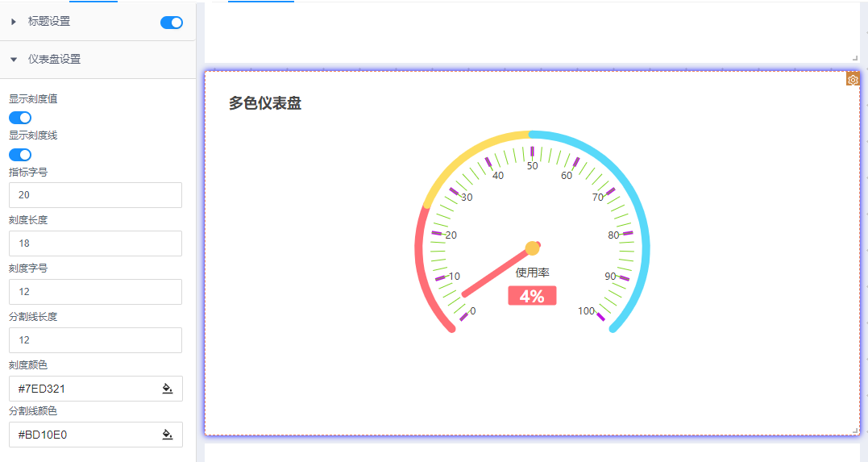
Task: Click the 多色仪表盘 chart title
Action: 265,103
